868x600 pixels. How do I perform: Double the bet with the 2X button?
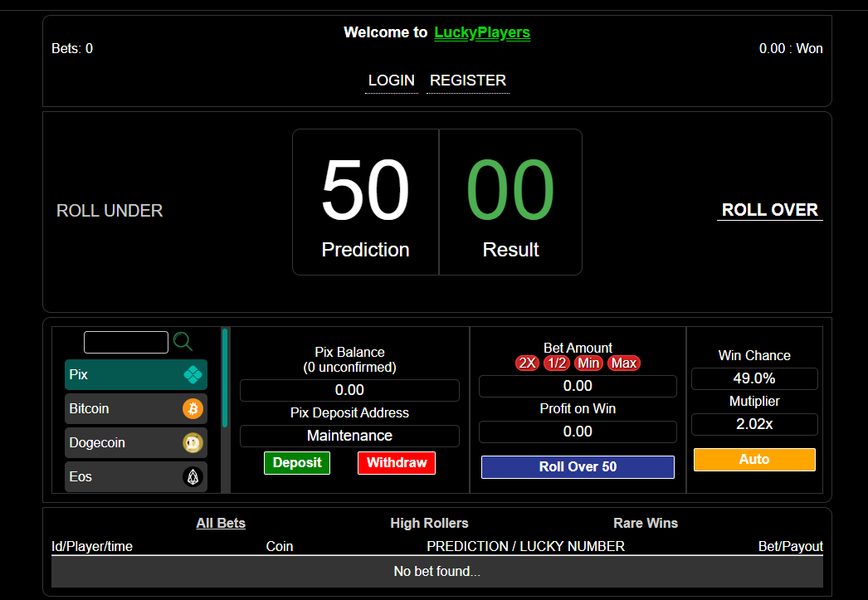[x=527, y=363]
